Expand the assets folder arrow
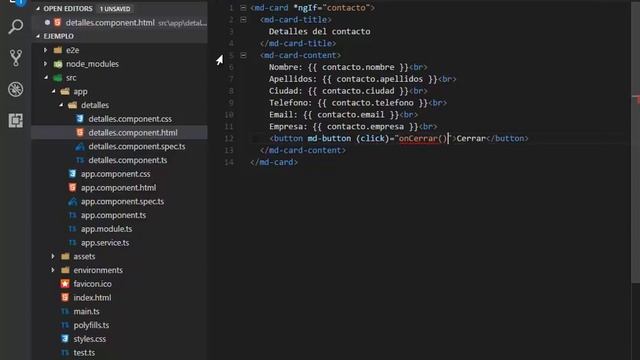Screen dimensions: 640x360 (x=53, y=256)
